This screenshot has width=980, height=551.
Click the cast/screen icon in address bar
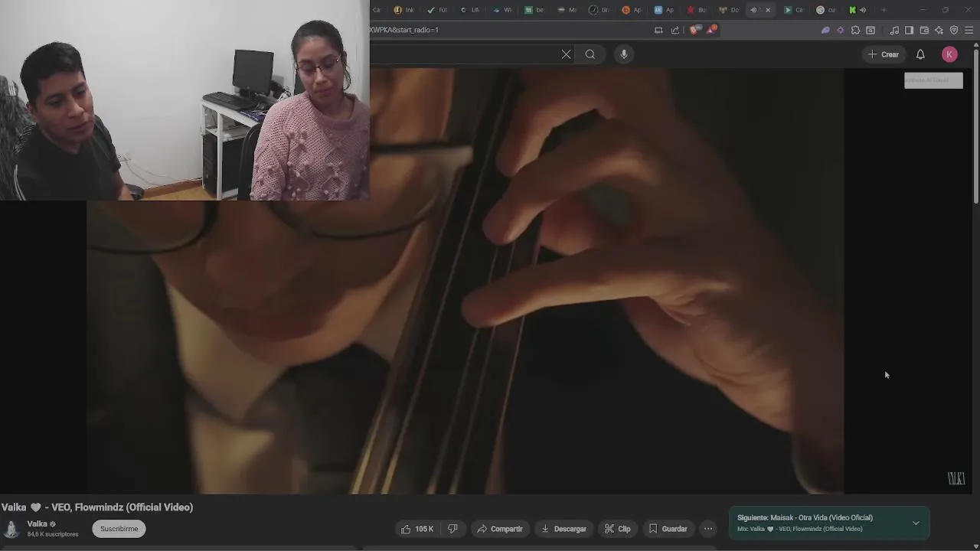tap(658, 30)
